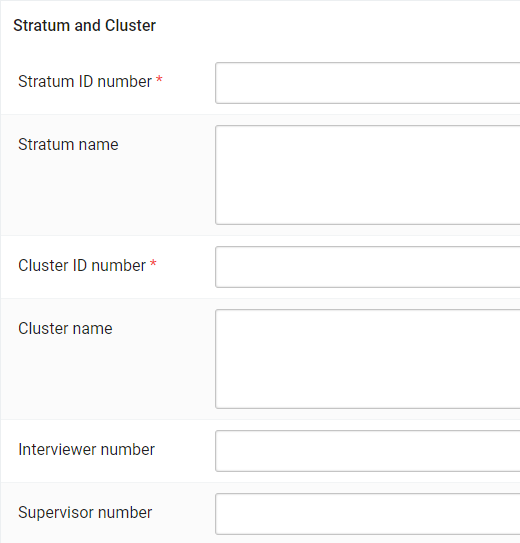Click the Supervisor number label
The image size is (520, 543).
[85, 513]
